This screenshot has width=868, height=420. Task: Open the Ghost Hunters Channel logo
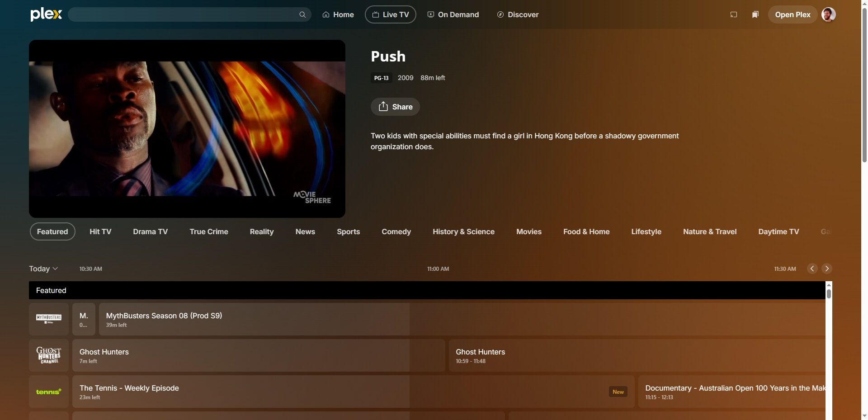tap(49, 355)
